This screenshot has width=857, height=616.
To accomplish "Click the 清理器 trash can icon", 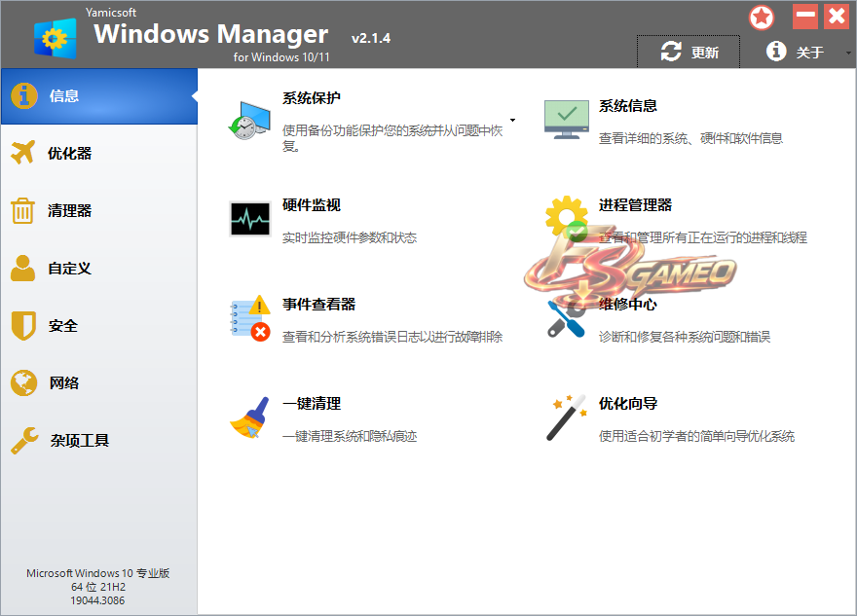I will (x=23, y=210).
